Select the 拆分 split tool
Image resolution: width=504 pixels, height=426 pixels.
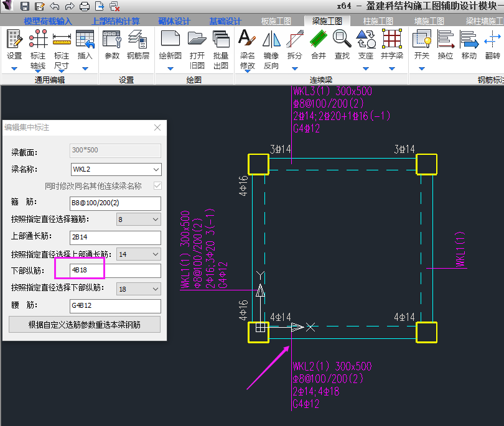[295, 45]
